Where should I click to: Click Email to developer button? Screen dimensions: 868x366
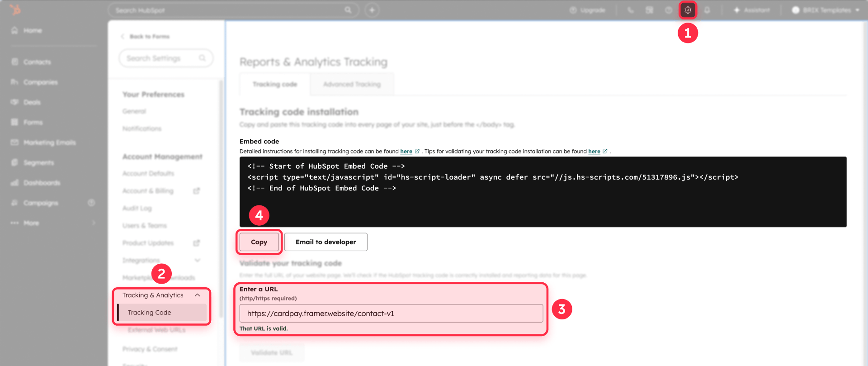point(325,242)
